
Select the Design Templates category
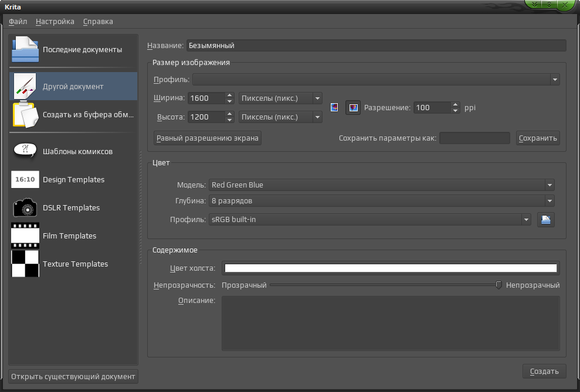click(x=73, y=179)
